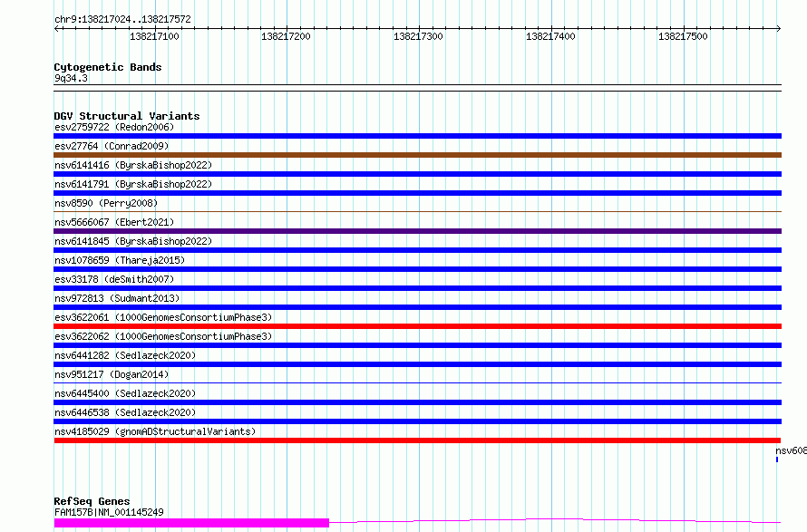The height and width of the screenshot is (532, 807).
Task: Open nsv6141416 (ByrskaBishop2022) variant label
Action: pyautogui.click(x=133, y=165)
